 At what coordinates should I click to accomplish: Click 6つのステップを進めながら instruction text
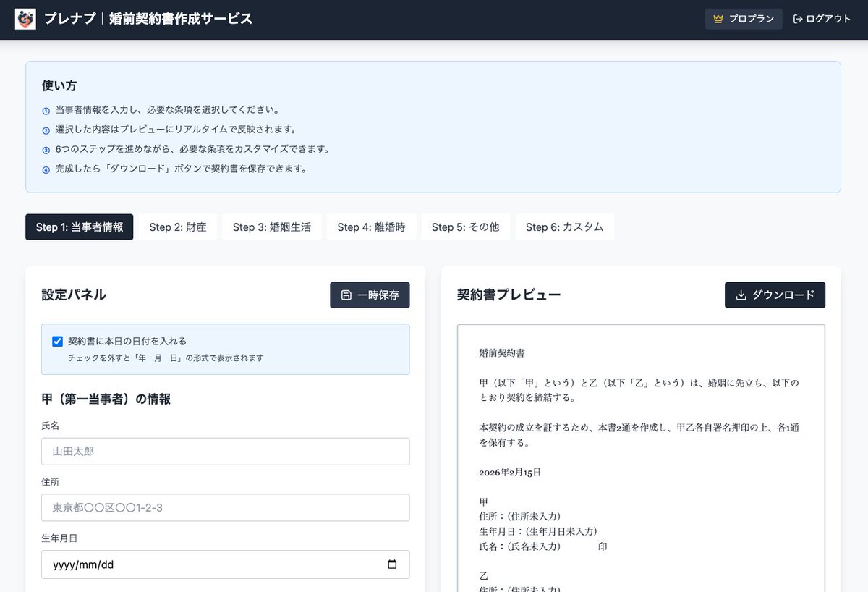pyautogui.click(x=192, y=149)
